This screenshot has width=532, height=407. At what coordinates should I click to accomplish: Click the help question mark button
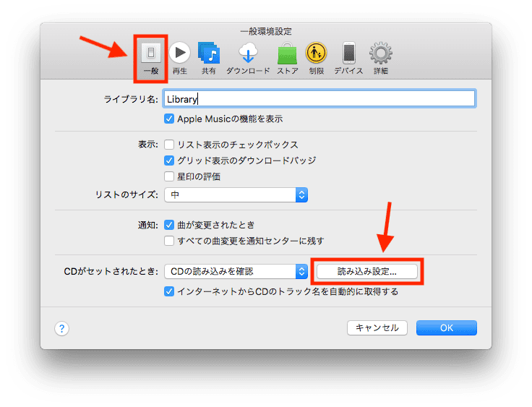click(x=61, y=328)
